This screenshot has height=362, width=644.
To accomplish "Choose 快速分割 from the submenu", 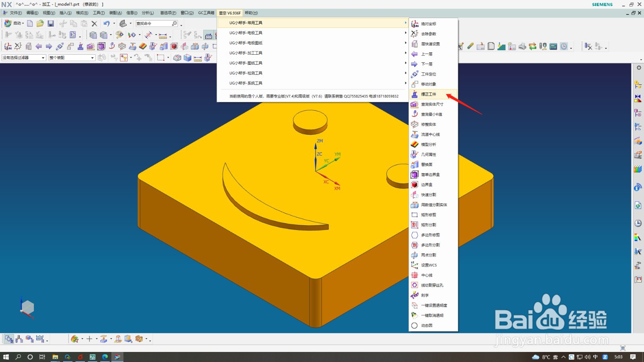I will [433, 195].
